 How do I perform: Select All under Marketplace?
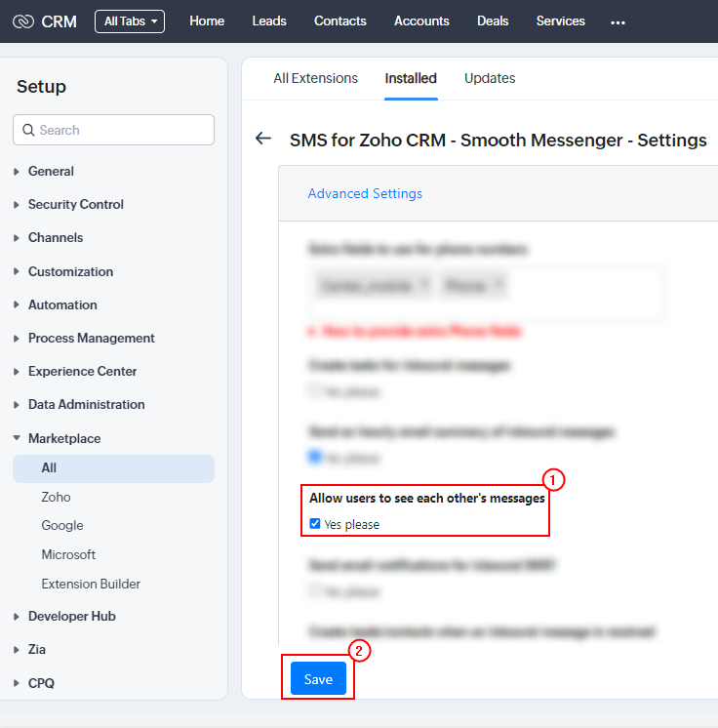tap(114, 468)
